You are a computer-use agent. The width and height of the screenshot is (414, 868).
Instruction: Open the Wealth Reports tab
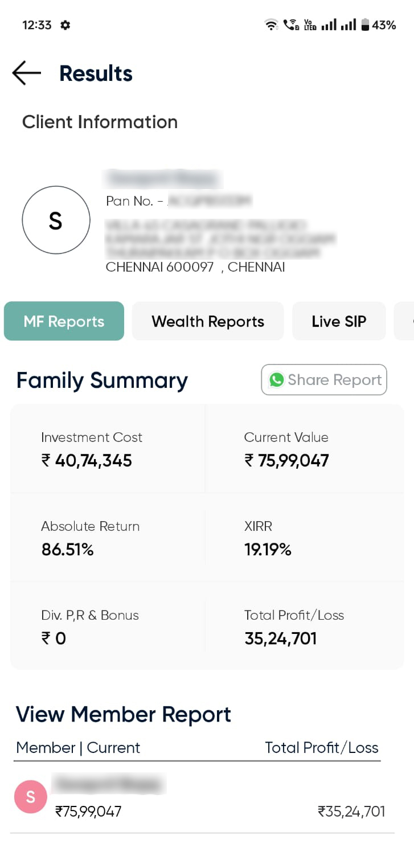208,321
